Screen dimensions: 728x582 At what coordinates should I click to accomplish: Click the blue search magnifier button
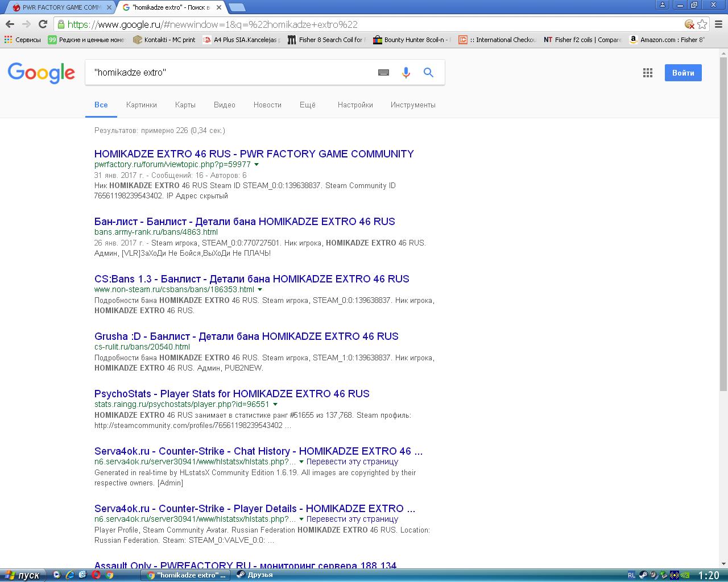(428, 73)
